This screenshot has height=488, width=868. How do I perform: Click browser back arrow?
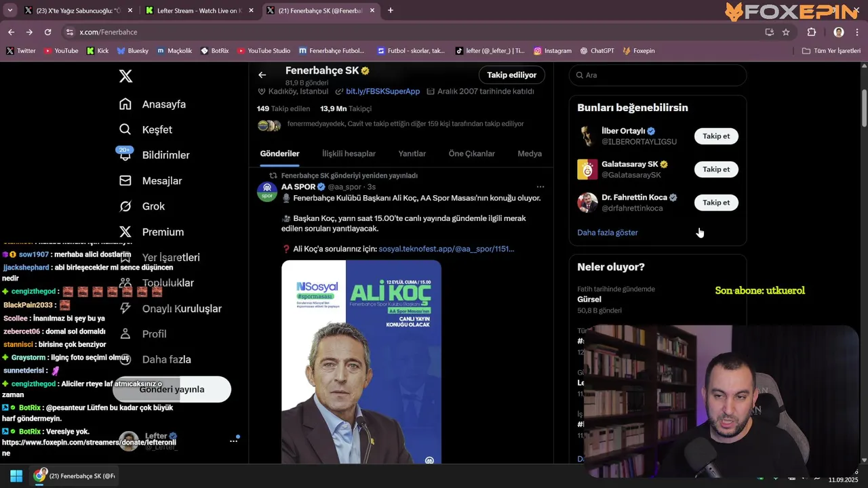(11, 32)
